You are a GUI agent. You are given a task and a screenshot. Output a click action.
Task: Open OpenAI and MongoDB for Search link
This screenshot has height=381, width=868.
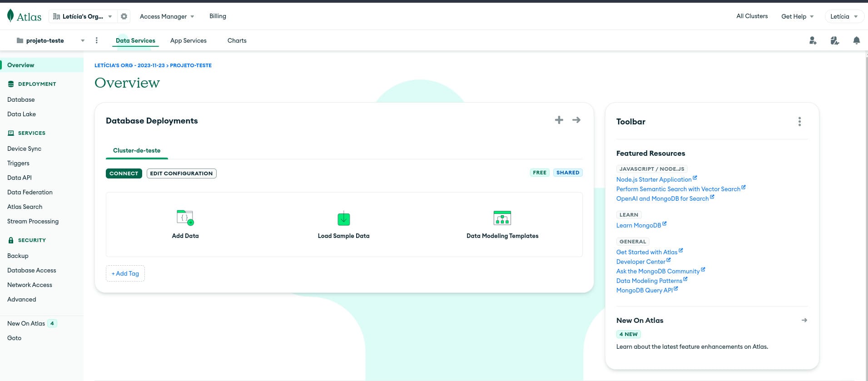tap(665, 198)
